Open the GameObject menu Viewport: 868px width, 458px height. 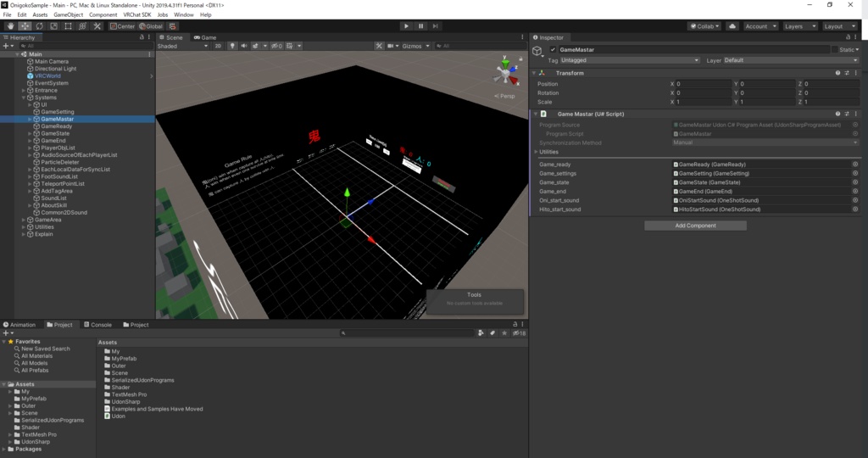[68, 15]
